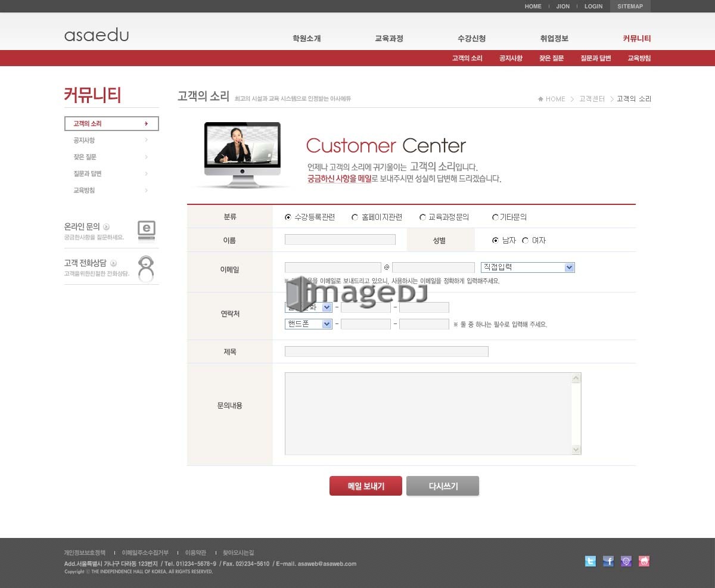Screen dimensions: 715x588
Task: Open the 이용약관 footer link
Action: coord(195,553)
